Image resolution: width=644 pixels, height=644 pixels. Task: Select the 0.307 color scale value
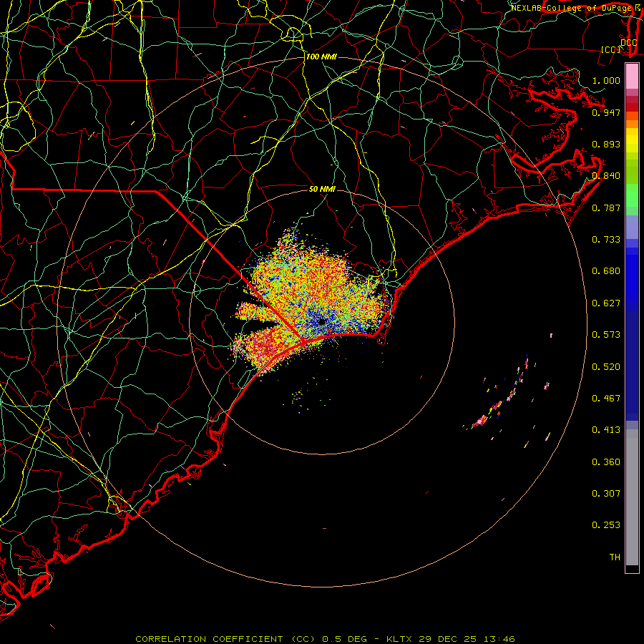pyautogui.click(x=606, y=494)
